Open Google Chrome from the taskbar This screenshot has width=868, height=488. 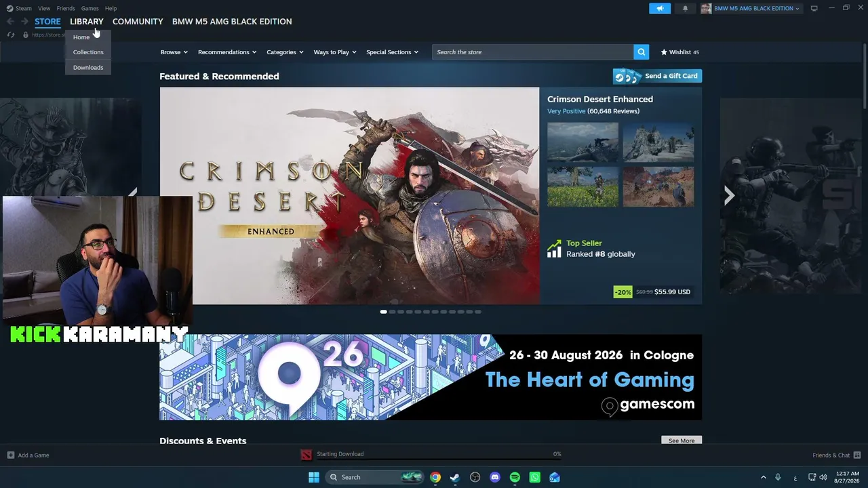coord(435,477)
